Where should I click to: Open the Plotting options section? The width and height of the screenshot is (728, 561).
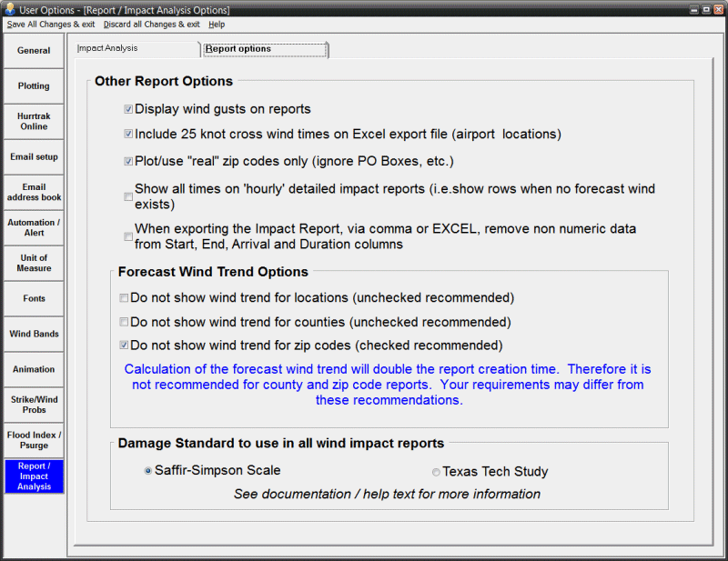pyautogui.click(x=34, y=85)
